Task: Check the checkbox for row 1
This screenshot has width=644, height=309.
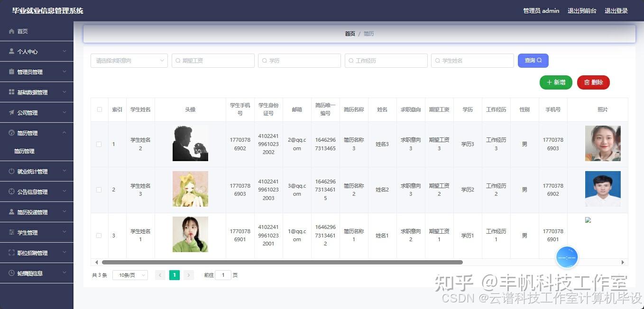Action: pyautogui.click(x=99, y=145)
